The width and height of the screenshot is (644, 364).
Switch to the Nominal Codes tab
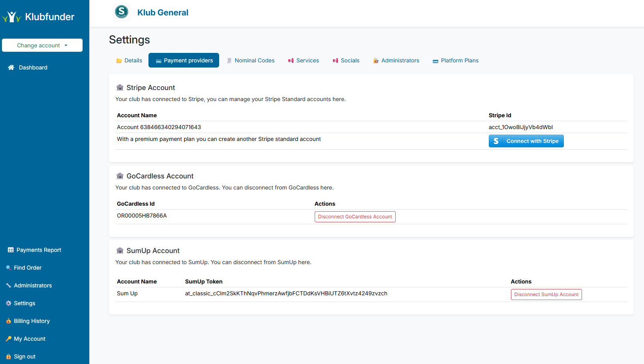pos(254,60)
